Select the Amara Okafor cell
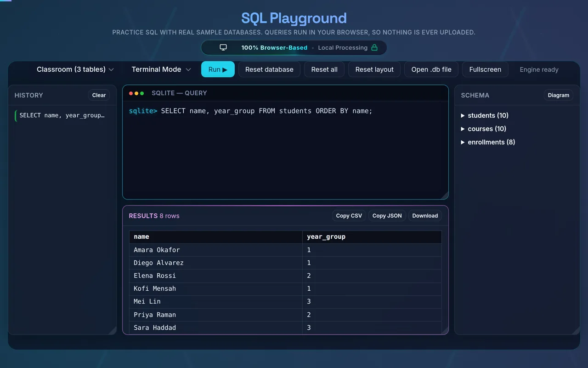 [x=216, y=250]
